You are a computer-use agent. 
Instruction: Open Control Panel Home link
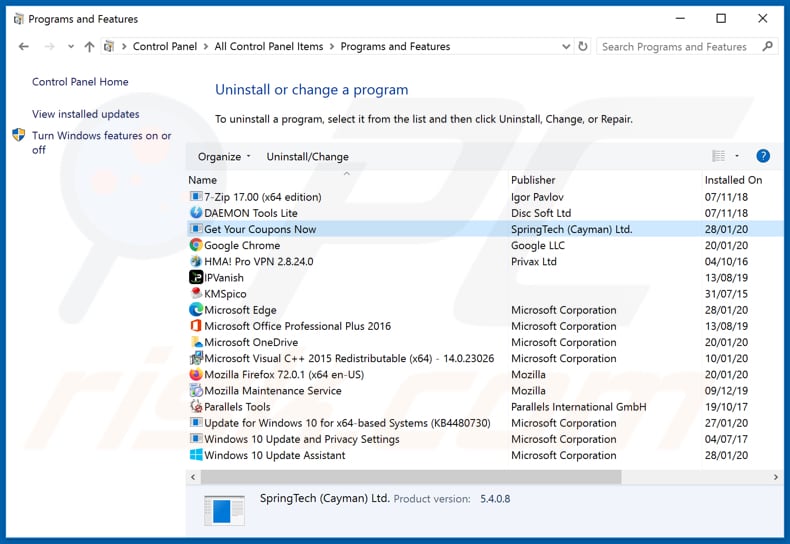click(x=80, y=82)
